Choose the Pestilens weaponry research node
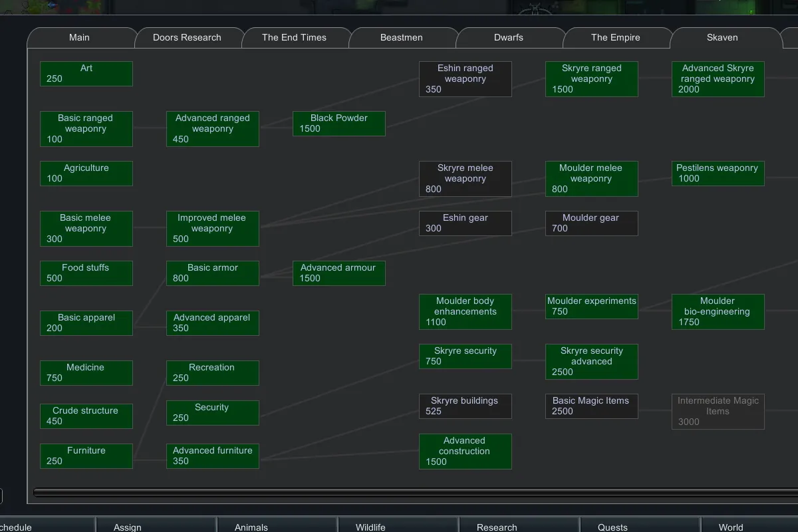Viewport: 798px width, 532px height. [x=718, y=174]
